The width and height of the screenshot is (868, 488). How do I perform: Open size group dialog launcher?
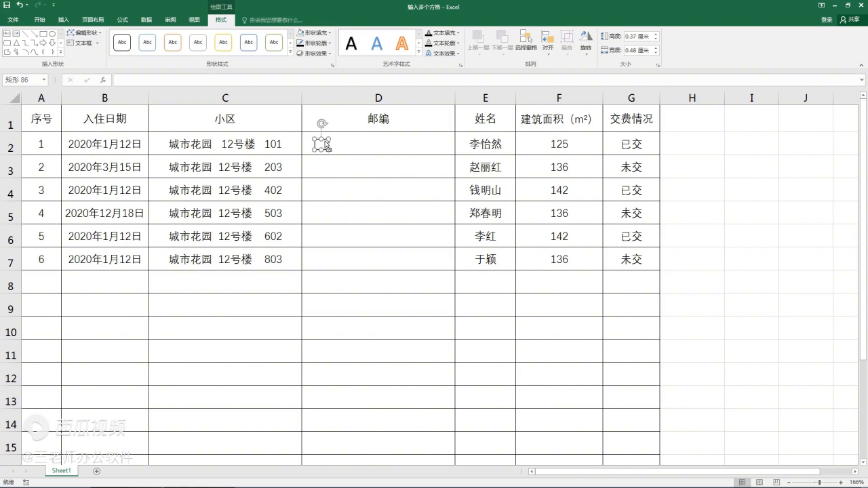pyautogui.click(x=658, y=65)
